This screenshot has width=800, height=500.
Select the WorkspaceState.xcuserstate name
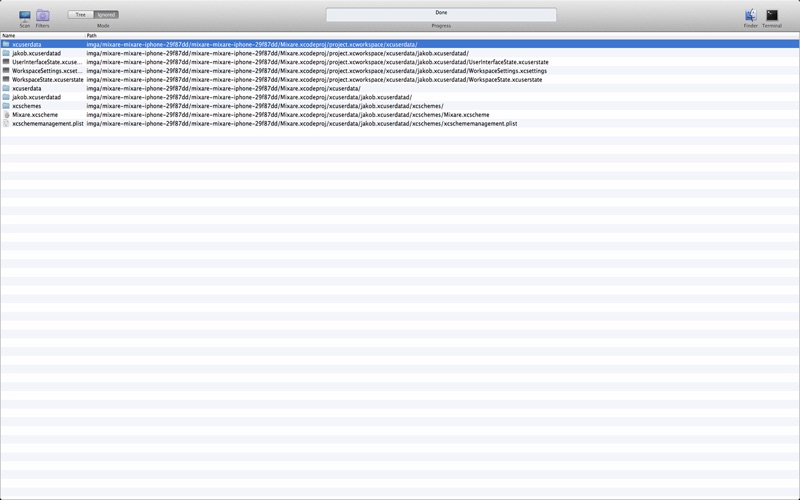point(47,80)
